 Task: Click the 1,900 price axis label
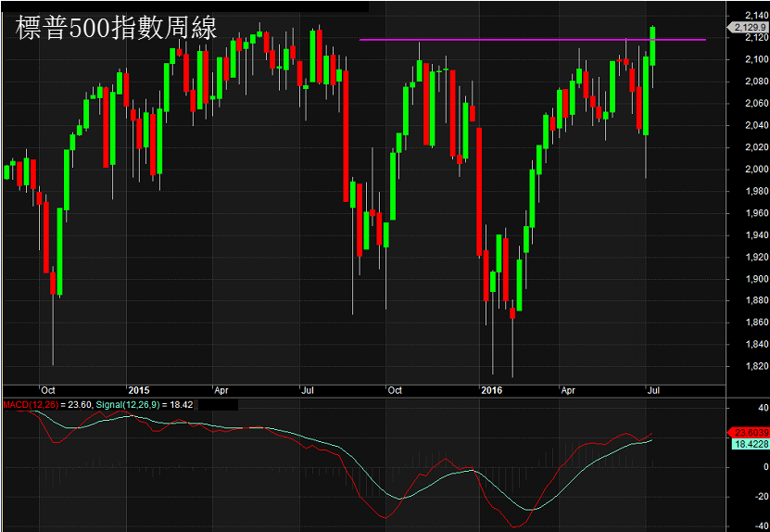756,279
